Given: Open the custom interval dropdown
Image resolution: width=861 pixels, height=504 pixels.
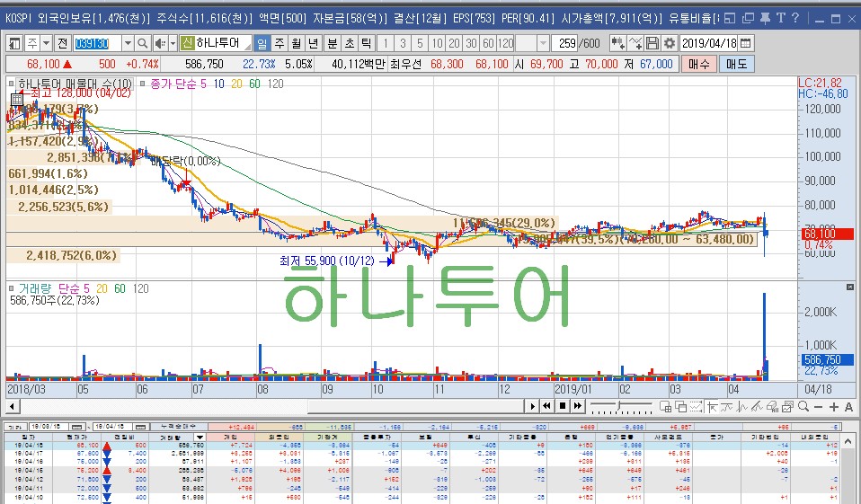Looking at the screenshot, I should tap(543, 43).
